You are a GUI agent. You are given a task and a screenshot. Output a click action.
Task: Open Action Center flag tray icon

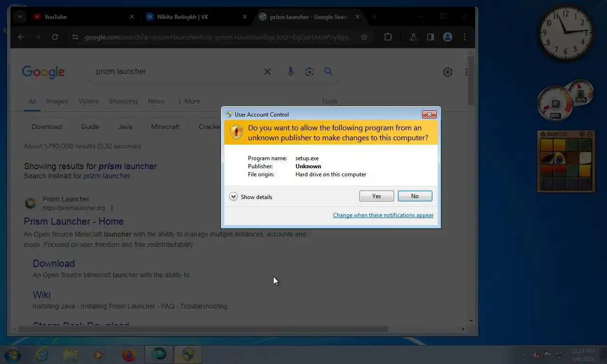[547, 355]
